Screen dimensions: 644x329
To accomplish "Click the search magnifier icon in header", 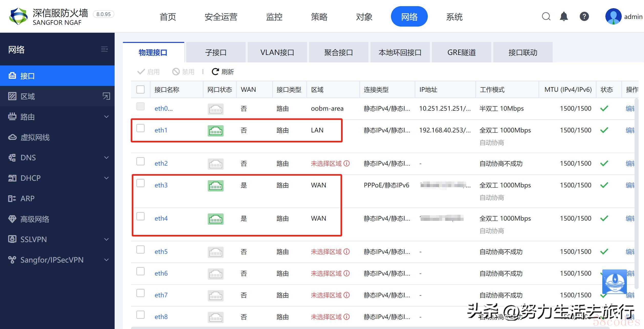I will pyautogui.click(x=546, y=17).
